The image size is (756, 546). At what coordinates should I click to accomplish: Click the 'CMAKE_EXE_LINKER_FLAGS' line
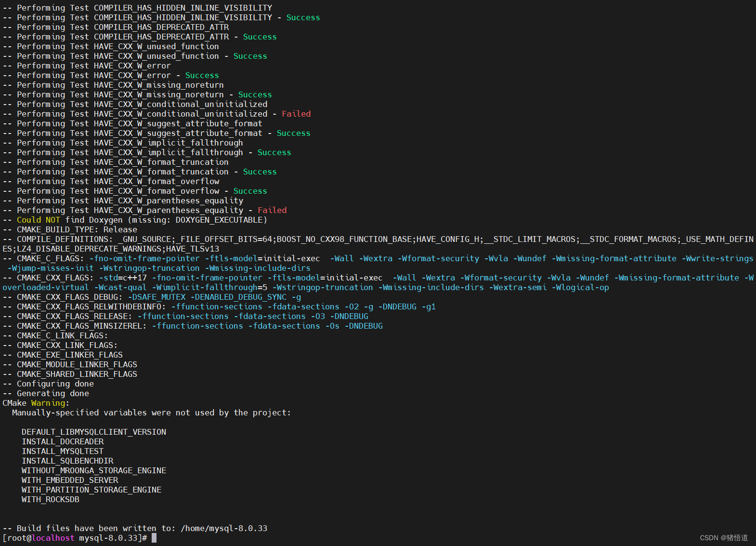pyautogui.click(x=70, y=355)
